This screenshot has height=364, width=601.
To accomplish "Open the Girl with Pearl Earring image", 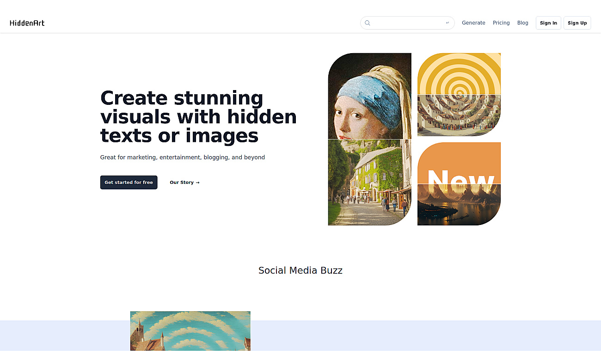I will [370, 96].
